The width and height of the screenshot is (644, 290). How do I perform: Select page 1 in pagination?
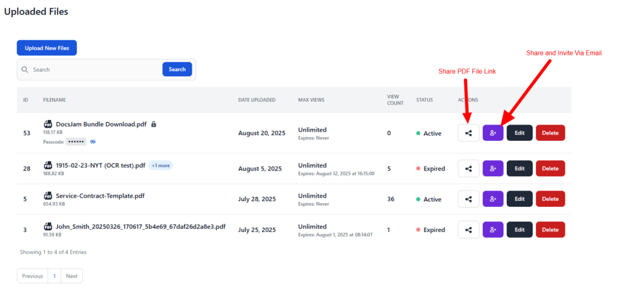pos(54,276)
